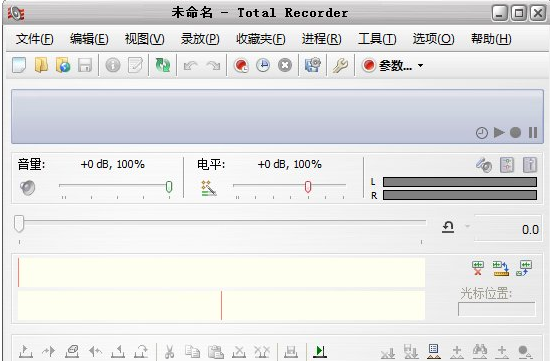The image size is (550, 361).
Task: Click the binoculars search icon
Action: tap(479, 351)
